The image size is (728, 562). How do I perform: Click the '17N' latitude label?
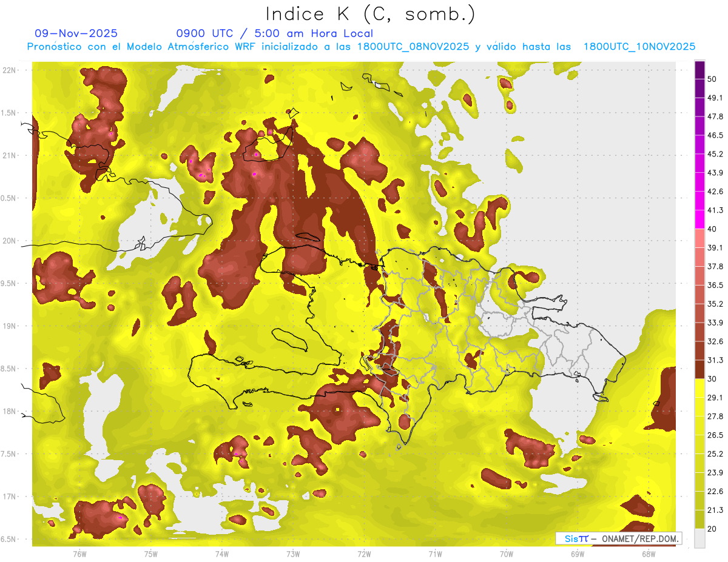pos(9,497)
